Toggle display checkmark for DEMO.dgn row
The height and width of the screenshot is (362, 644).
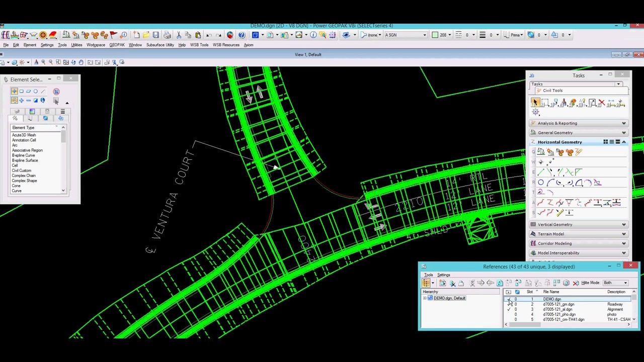(x=508, y=299)
